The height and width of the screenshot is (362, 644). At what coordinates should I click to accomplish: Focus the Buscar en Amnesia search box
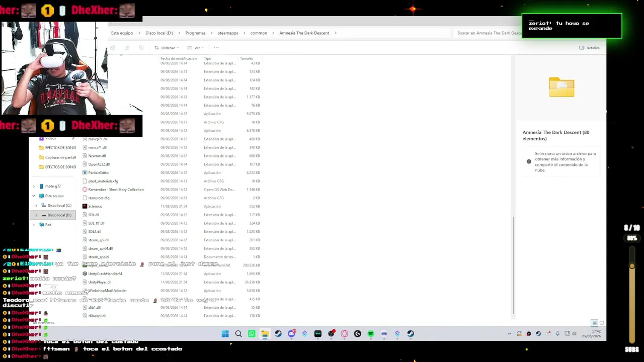[489, 33]
